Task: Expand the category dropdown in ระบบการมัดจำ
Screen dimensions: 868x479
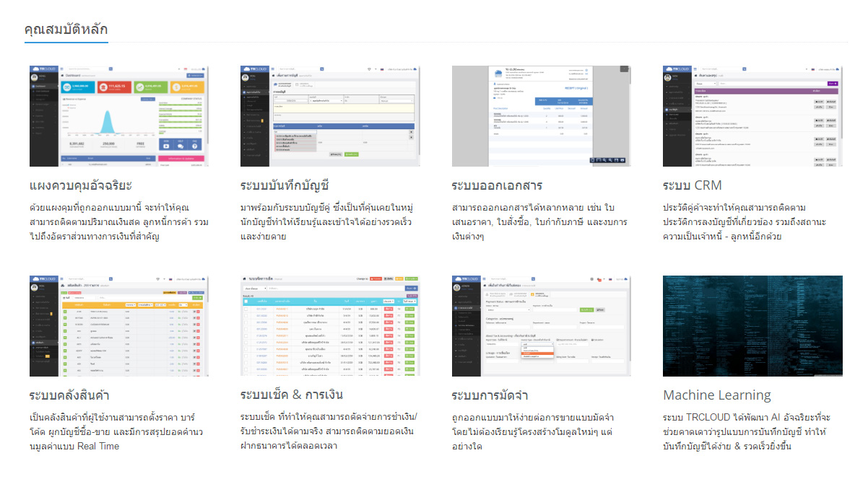Action: (537, 343)
